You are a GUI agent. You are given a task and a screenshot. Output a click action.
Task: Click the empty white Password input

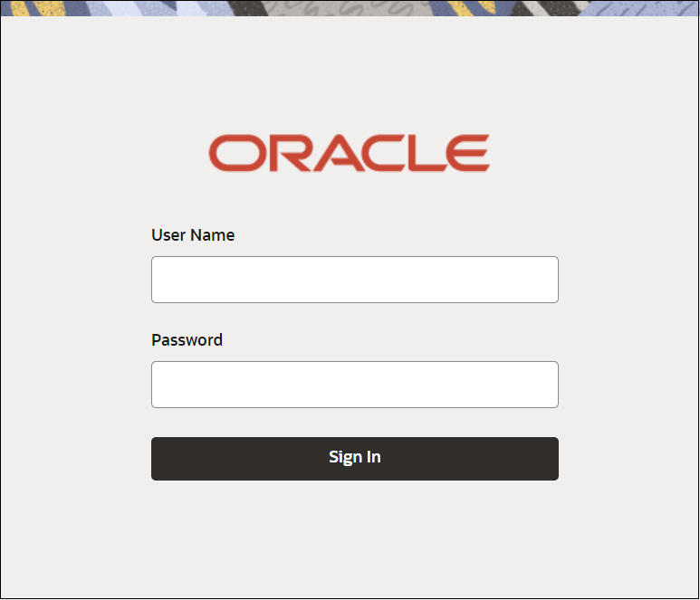(354, 385)
